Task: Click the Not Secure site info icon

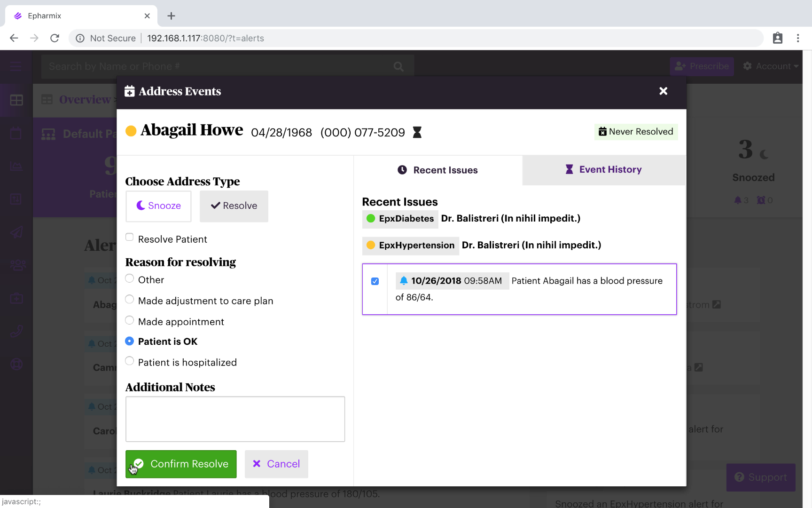Action: click(x=80, y=39)
